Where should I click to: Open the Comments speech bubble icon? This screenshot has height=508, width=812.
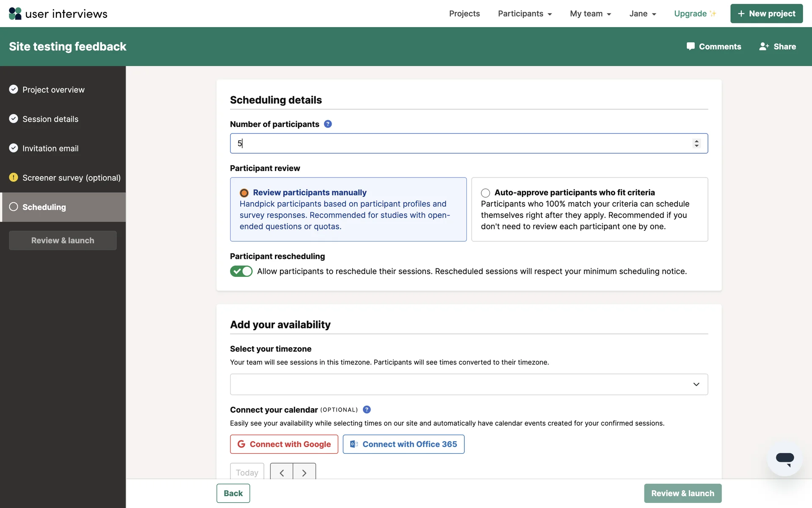[691, 46]
